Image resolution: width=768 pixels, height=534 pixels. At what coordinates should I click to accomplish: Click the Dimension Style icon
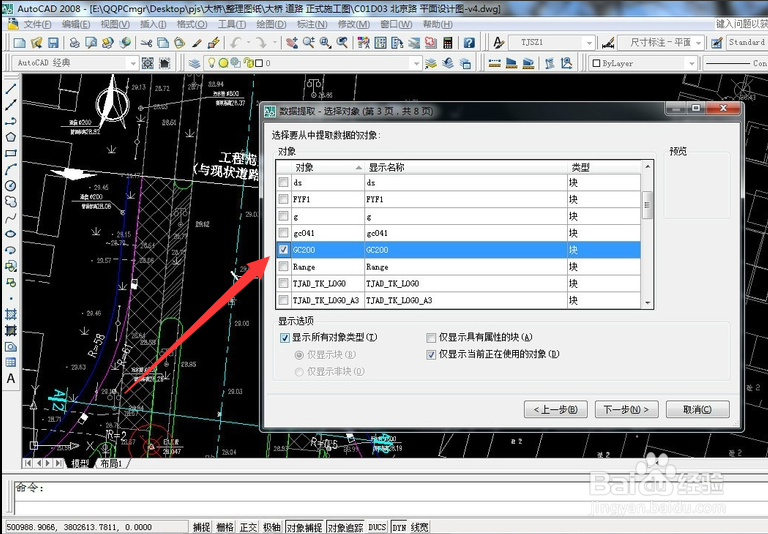[608, 43]
